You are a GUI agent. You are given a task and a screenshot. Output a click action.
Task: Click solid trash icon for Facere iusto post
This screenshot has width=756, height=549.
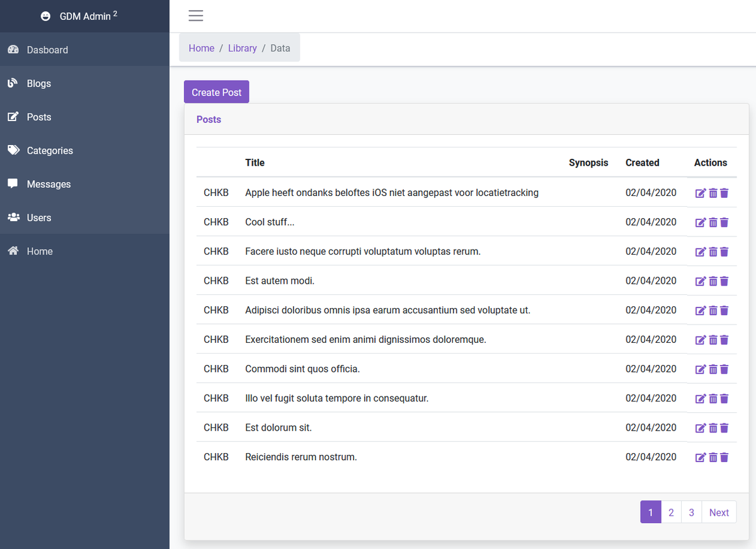(x=724, y=252)
